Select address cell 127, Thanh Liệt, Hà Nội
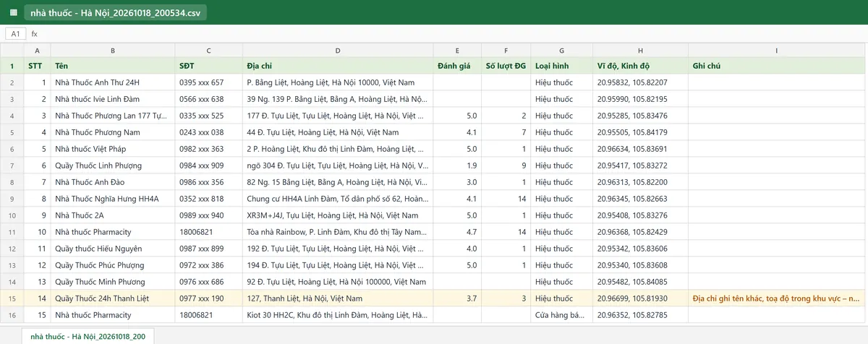The width and height of the screenshot is (868, 344). (x=338, y=298)
